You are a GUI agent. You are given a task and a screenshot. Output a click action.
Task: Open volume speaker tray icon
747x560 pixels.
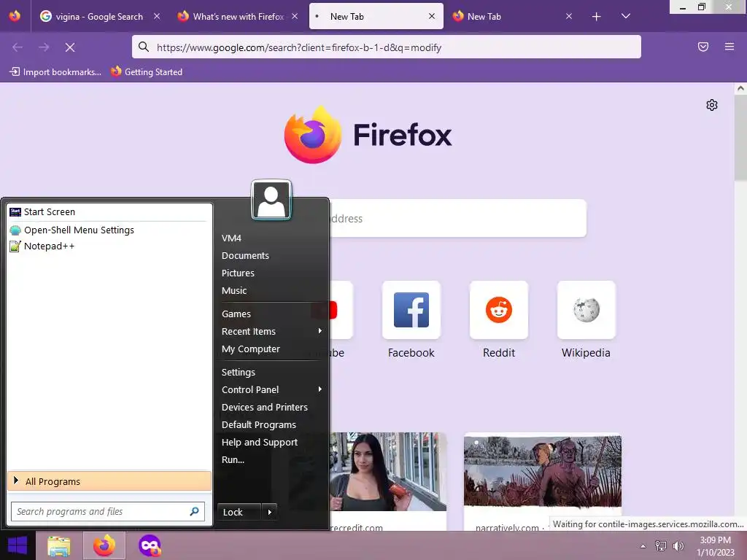pyautogui.click(x=678, y=546)
